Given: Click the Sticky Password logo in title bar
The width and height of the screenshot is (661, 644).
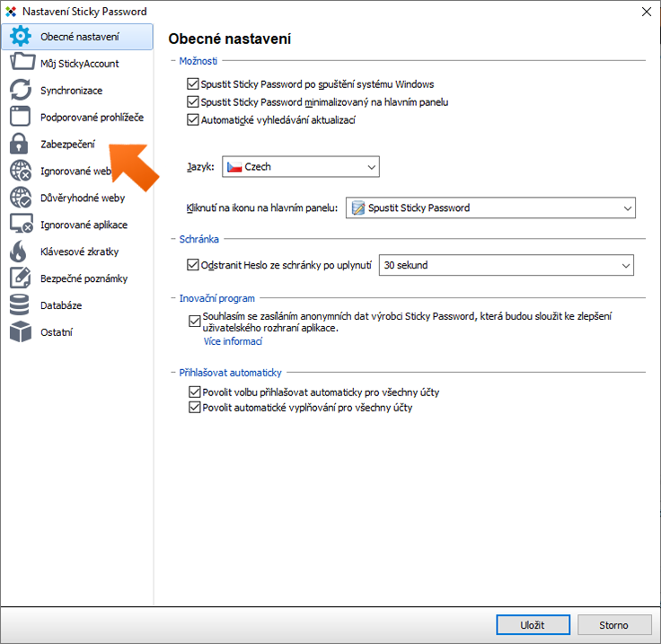Looking at the screenshot, I should point(11,12).
